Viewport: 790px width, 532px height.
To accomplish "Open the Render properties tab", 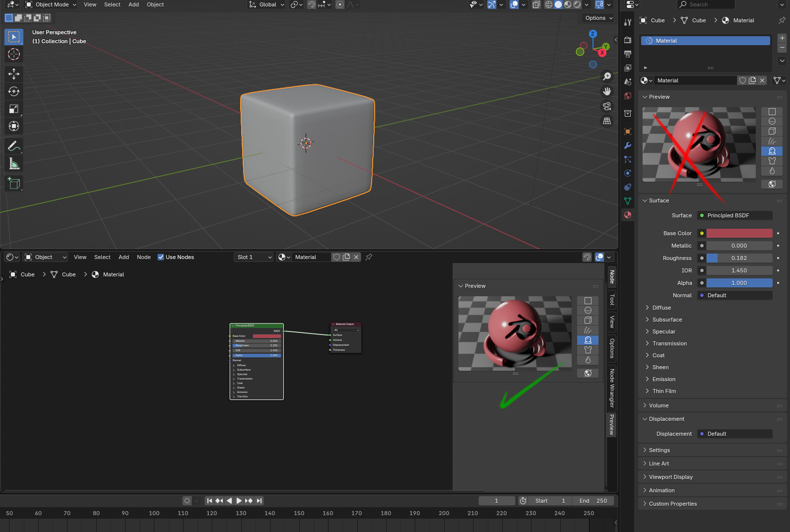I will (628, 40).
